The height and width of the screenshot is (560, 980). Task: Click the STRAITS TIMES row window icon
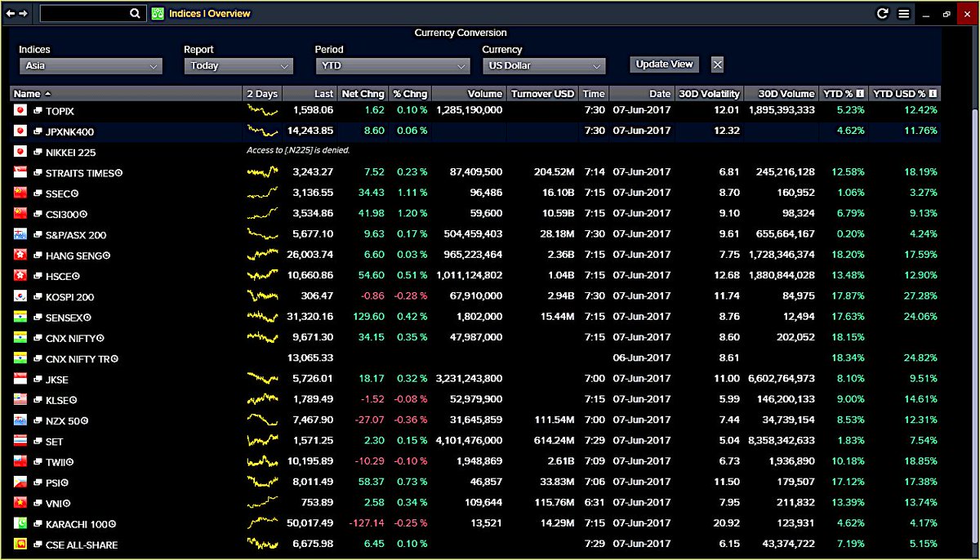point(38,172)
